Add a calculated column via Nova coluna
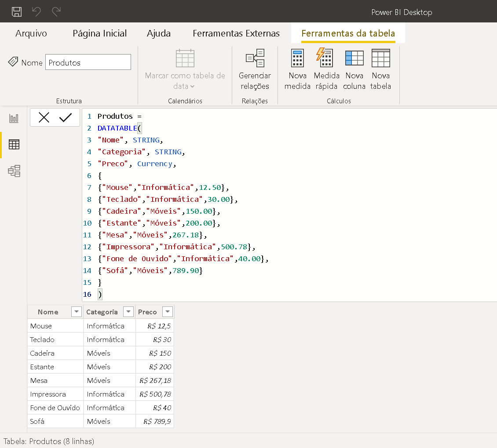The width and height of the screenshot is (497, 448). tap(354, 68)
